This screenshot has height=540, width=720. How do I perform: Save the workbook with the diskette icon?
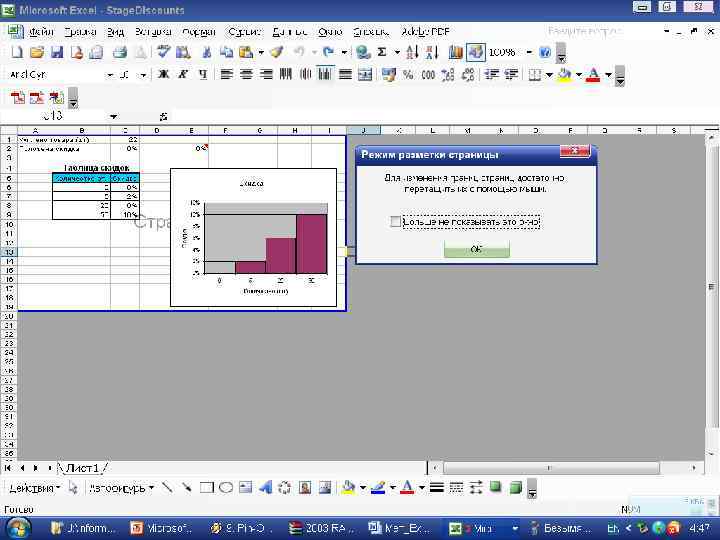coord(56,52)
